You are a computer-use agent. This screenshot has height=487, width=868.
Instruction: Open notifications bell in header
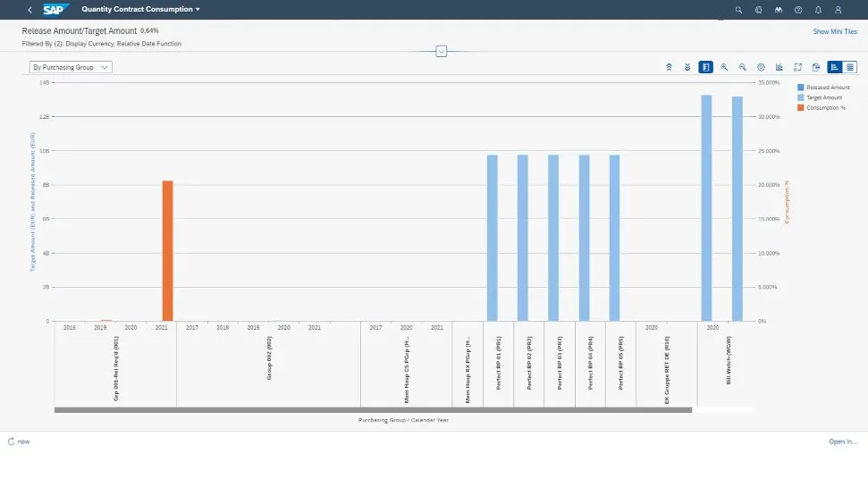pyautogui.click(x=818, y=10)
